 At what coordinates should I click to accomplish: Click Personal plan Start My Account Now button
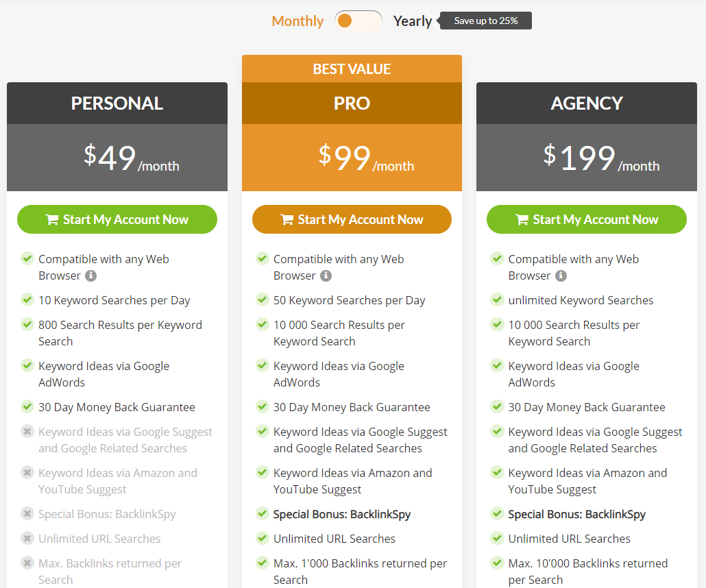(117, 219)
